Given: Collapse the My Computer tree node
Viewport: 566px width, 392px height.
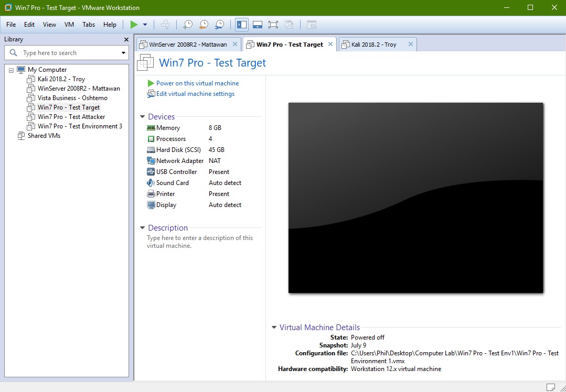Looking at the screenshot, I should 11,70.
